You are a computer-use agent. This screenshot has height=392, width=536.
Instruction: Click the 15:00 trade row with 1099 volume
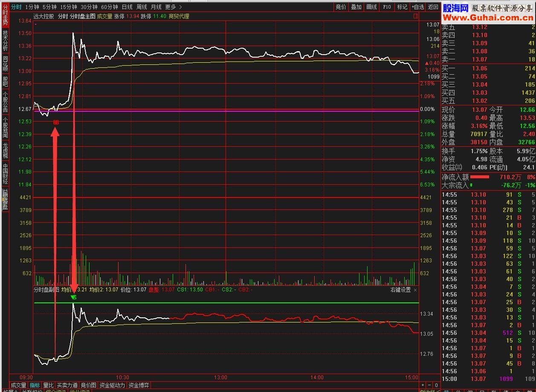488,379
